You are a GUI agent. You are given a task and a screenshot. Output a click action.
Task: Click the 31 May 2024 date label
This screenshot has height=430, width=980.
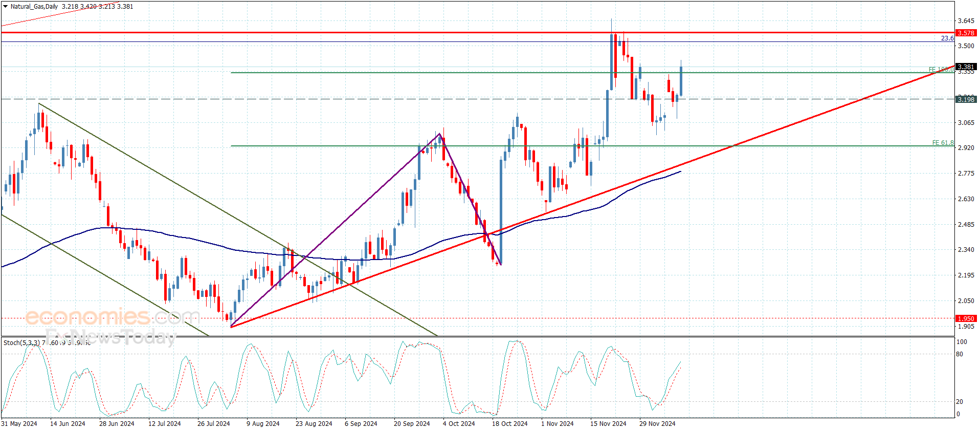pyautogui.click(x=19, y=423)
